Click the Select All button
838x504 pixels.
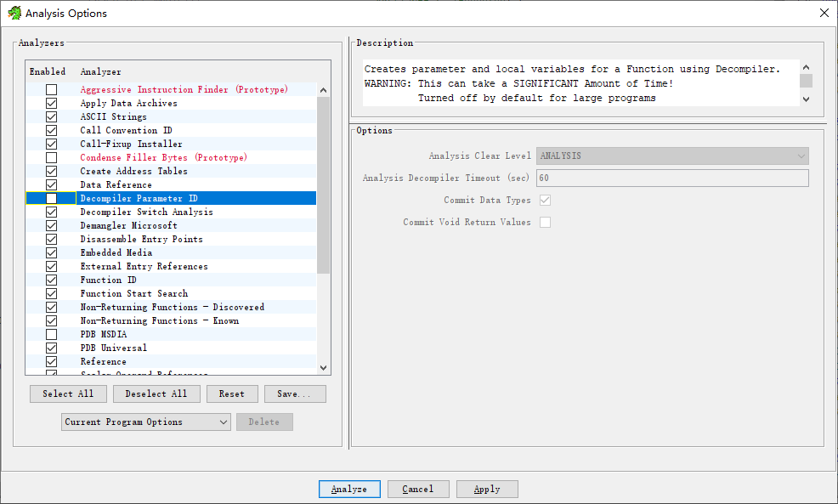(68, 394)
